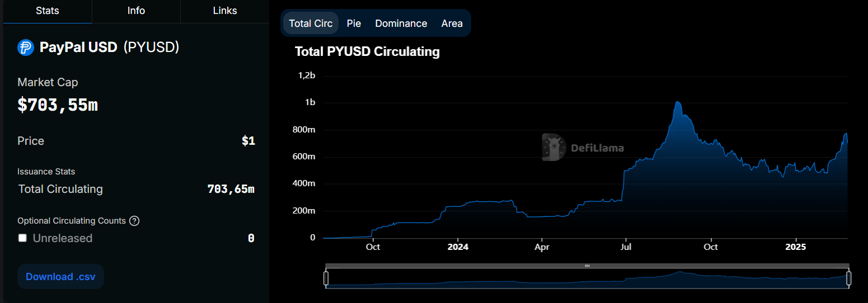Switch to the Stats tab
This screenshot has width=868, height=303.
point(48,11)
